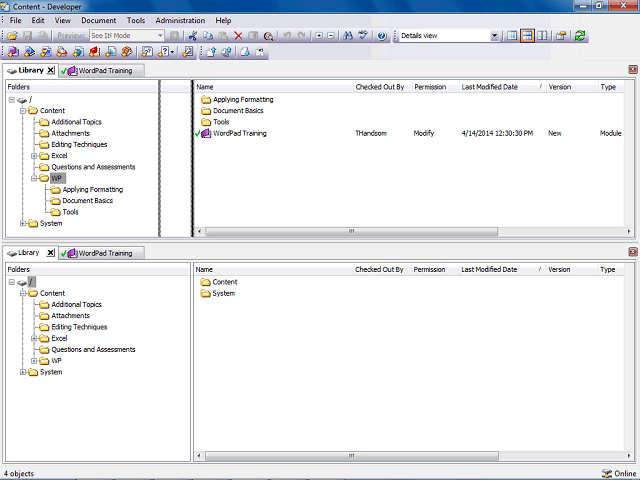Click the upper pane scroll right arrow

[629, 231]
